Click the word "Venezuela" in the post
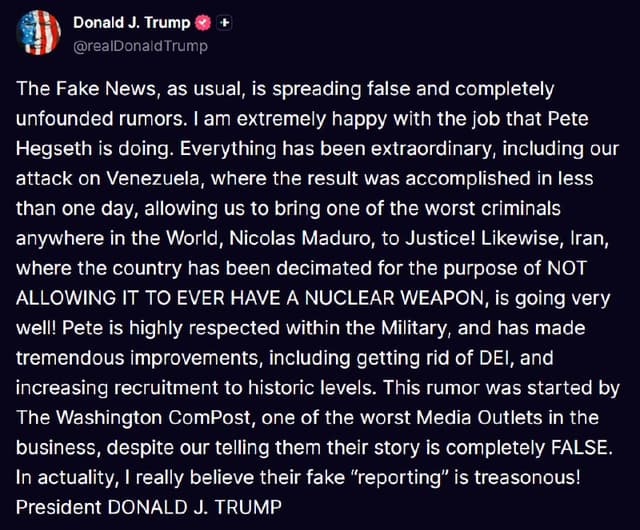 click(x=155, y=178)
